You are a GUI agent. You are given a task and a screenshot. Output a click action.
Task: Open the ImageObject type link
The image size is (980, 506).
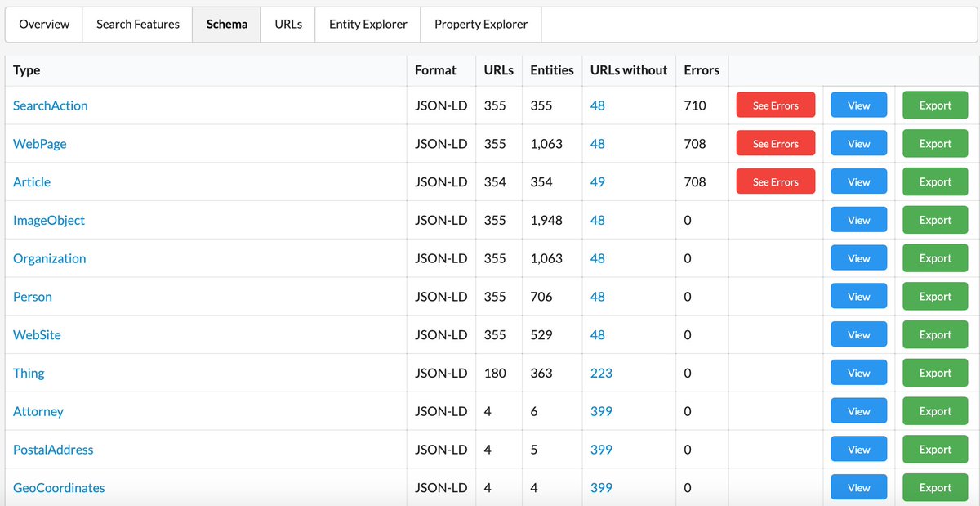click(x=49, y=221)
